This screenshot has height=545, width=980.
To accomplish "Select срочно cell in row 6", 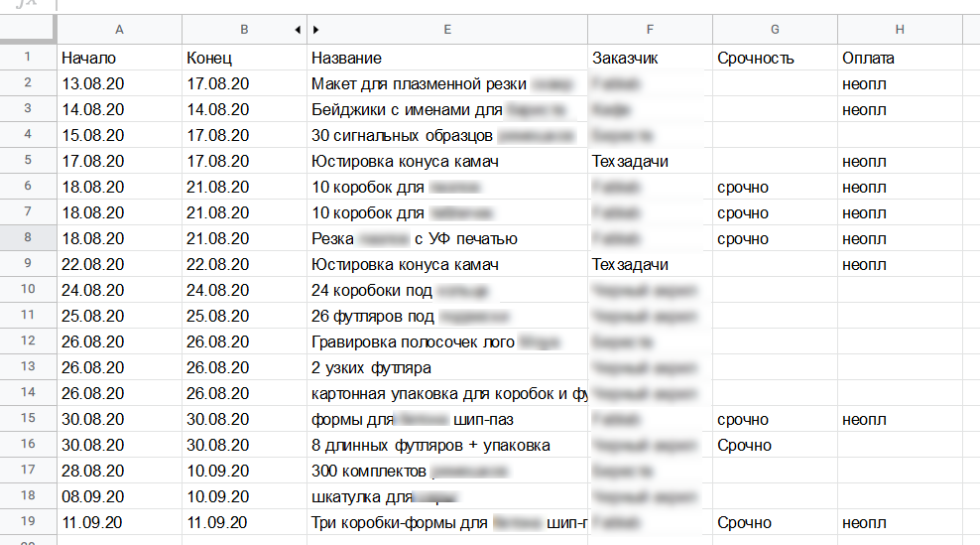I will (x=775, y=187).
